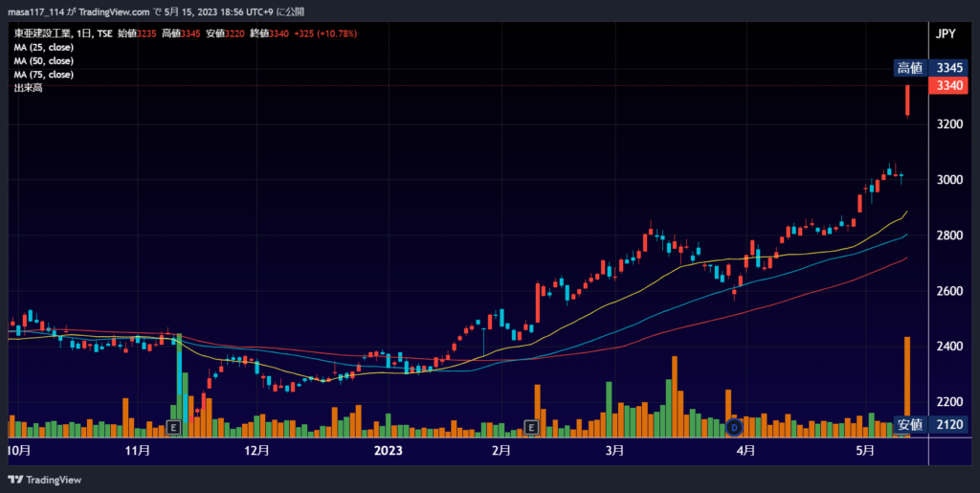This screenshot has height=493, width=980.
Task: Click the 2800 price axis value
Action: click(949, 235)
